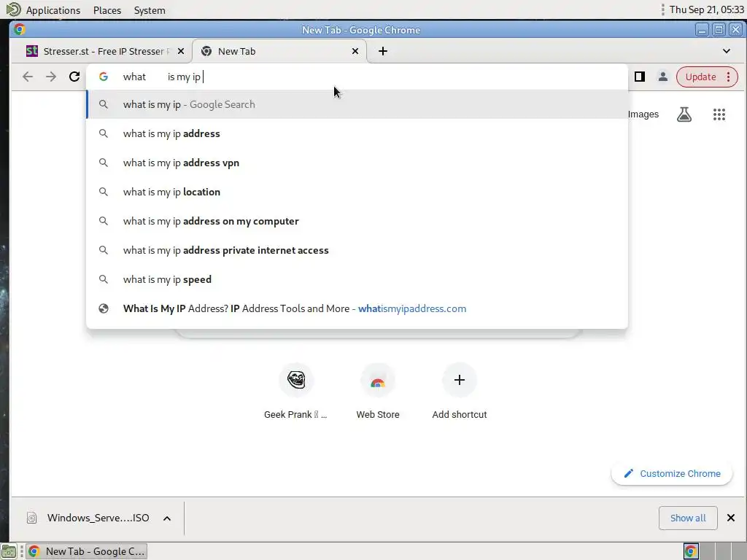This screenshot has height=560, width=747.
Task: Click Show all downloads button
Action: click(x=688, y=518)
